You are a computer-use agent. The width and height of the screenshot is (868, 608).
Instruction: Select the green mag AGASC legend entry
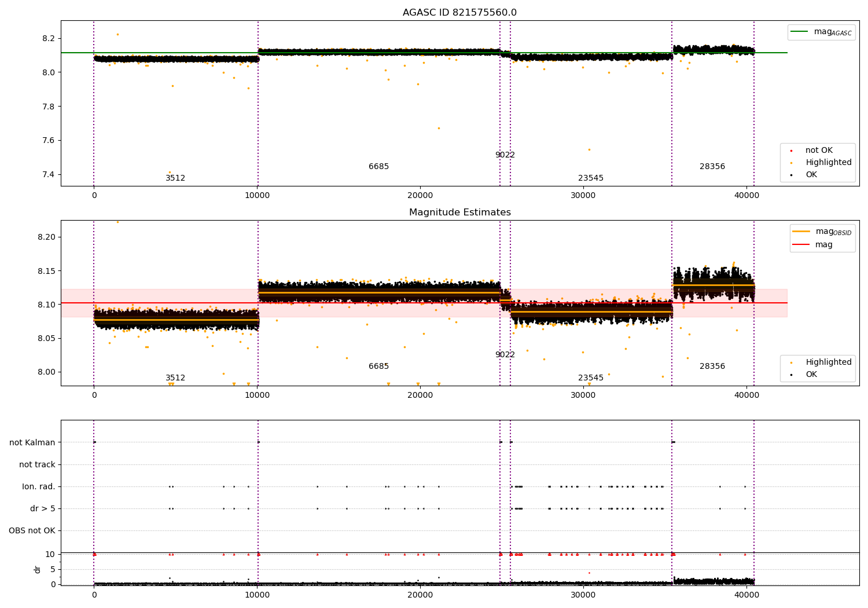pyautogui.click(x=822, y=32)
